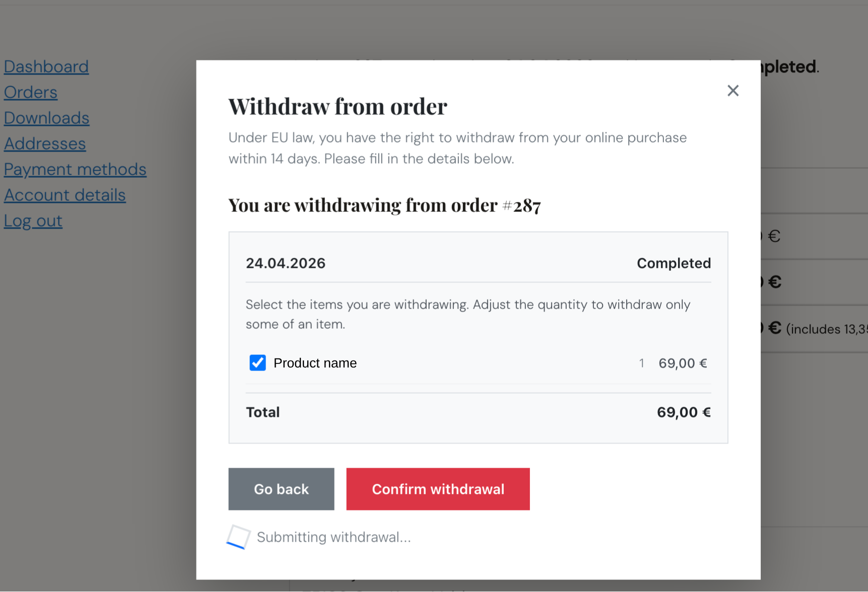The height and width of the screenshot is (592, 868).
Task: Click the loading spinner next to Submitting withdrawal
Action: 238,537
